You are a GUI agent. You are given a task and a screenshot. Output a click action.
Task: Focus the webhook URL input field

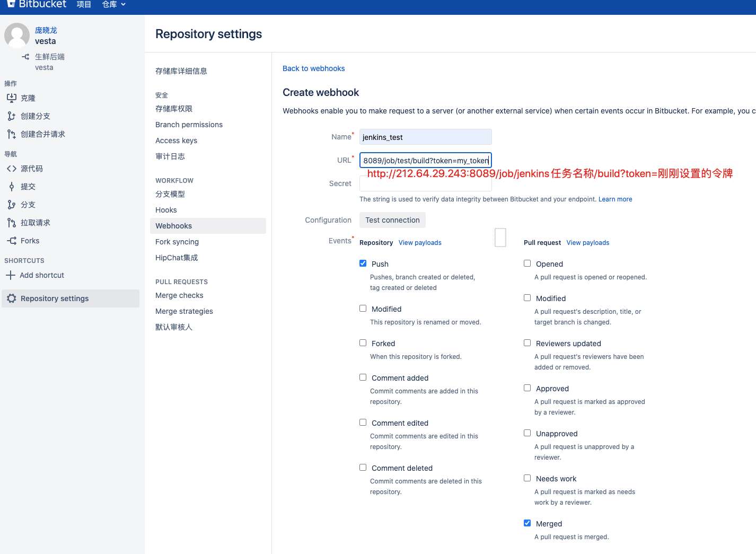pyautogui.click(x=426, y=160)
